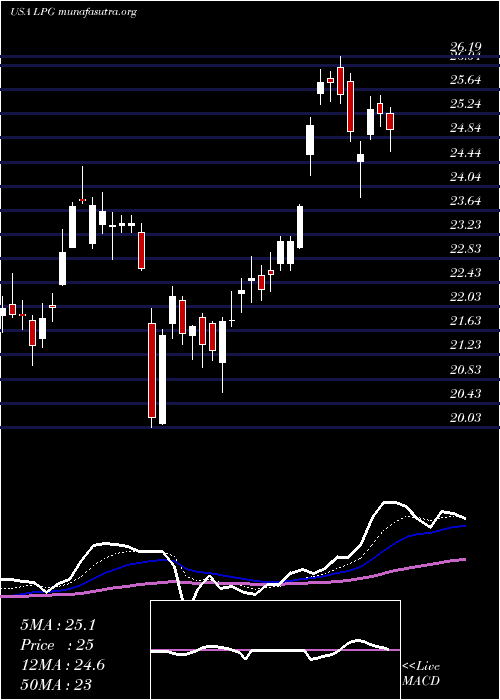Click the 'Price : 25' readout

point(57,645)
